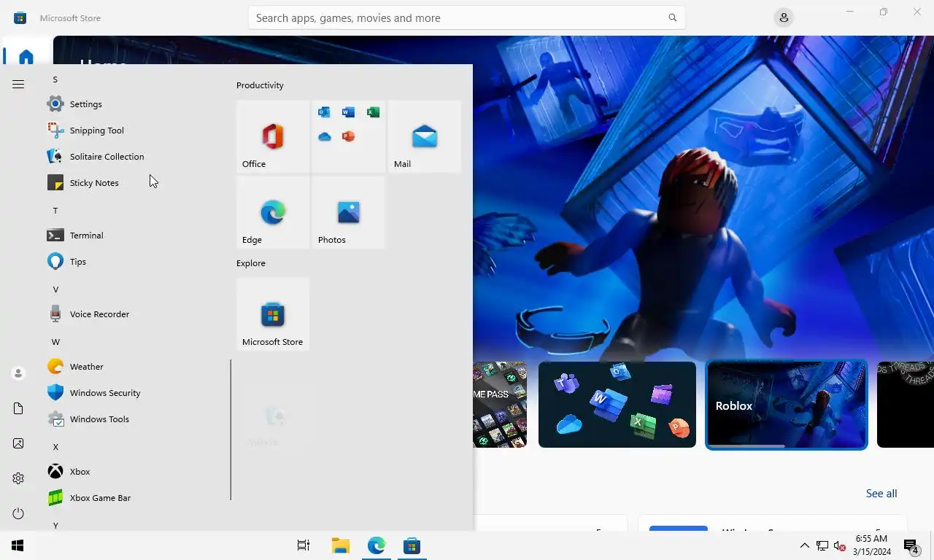Open the Photos tile
Viewport: 934px width, 560px height.
[349, 212]
